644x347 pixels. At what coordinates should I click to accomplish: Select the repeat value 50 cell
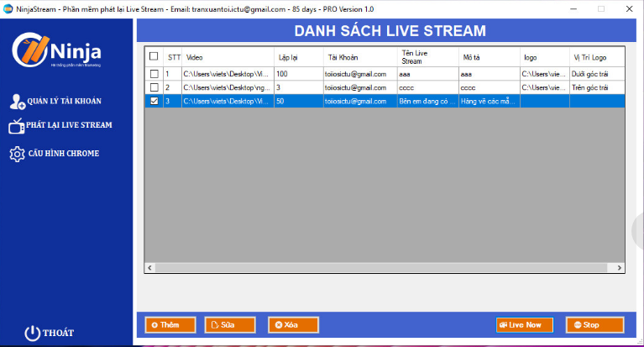coord(299,101)
